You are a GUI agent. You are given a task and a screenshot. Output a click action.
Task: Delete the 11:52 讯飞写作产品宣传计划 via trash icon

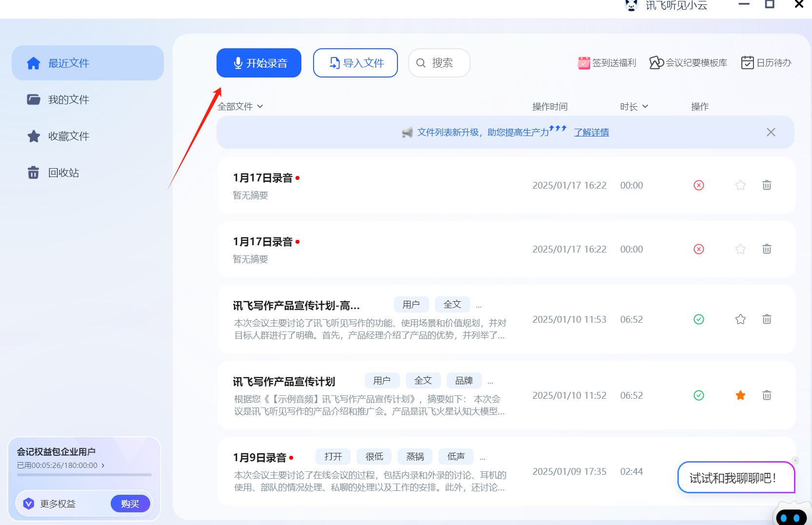767,395
